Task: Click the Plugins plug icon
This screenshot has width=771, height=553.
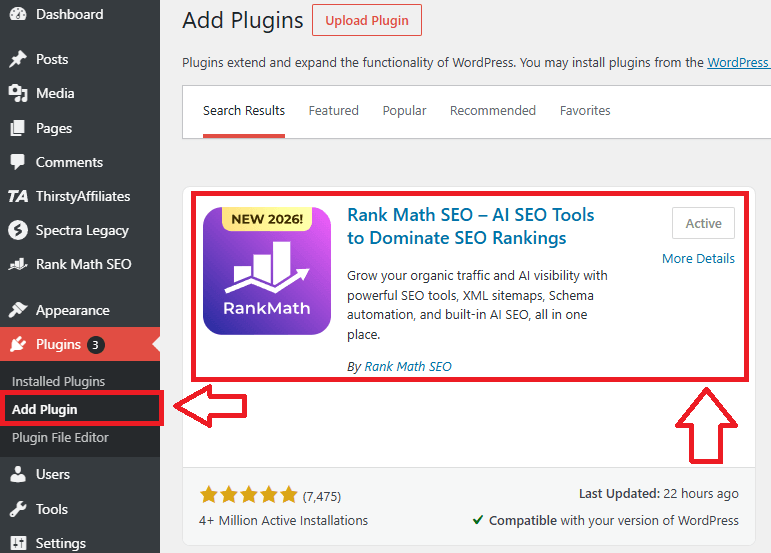Action: coord(18,344)
